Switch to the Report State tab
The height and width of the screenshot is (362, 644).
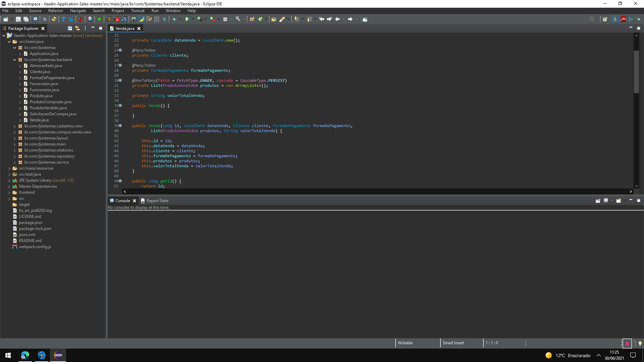[x=157, y=201]
